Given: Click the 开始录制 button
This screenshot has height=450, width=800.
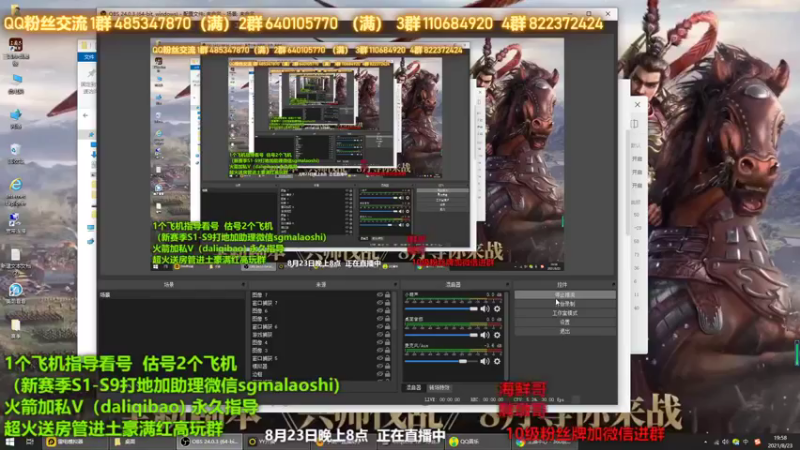Looking at the screenshot, I should tap(565, 304).
